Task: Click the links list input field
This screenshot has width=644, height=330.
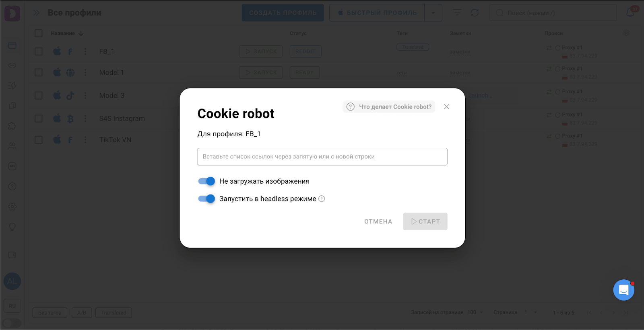Action: 322,157
